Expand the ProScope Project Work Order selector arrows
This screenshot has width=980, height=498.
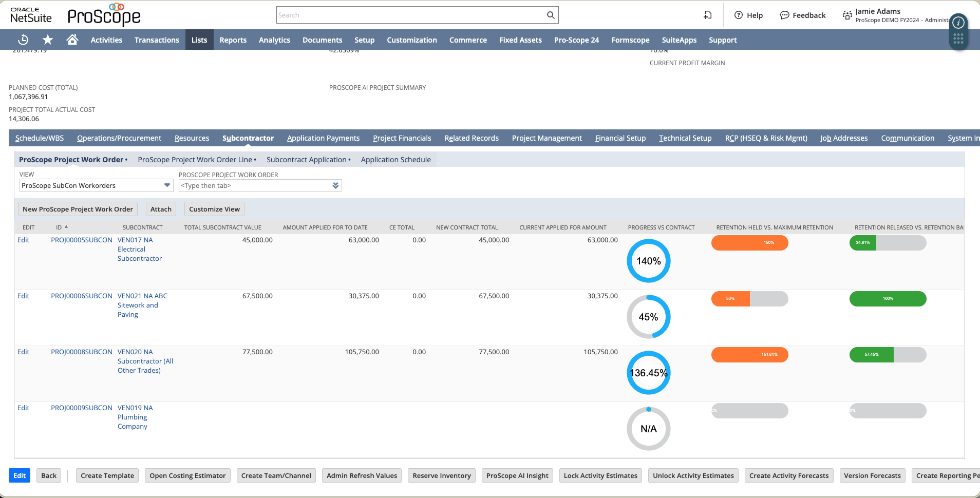(335, 185)
